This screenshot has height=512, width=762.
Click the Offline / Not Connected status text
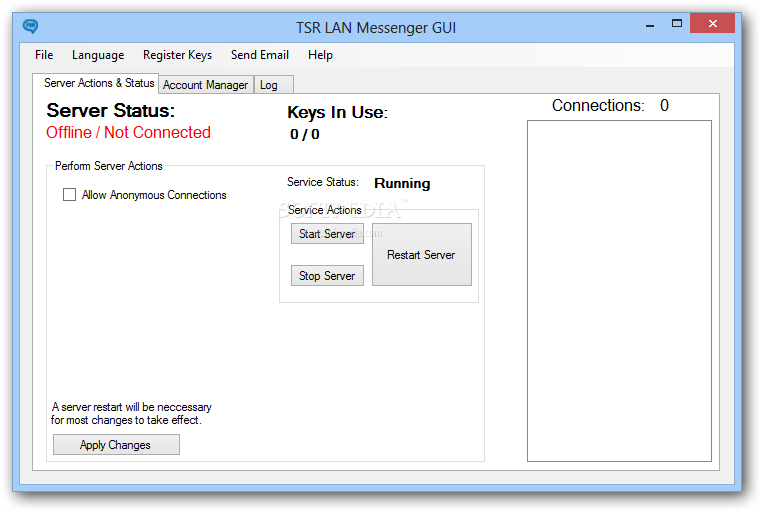pos(128,132)
